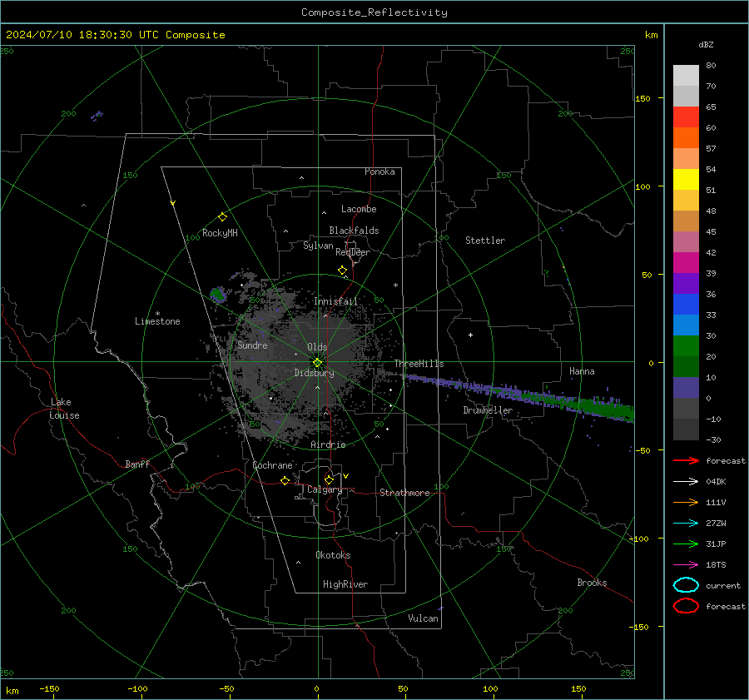This screenshot has width=749, height=700.
Task: Click the yellow radar-center diamond near Olds
Action: [317, 363]
